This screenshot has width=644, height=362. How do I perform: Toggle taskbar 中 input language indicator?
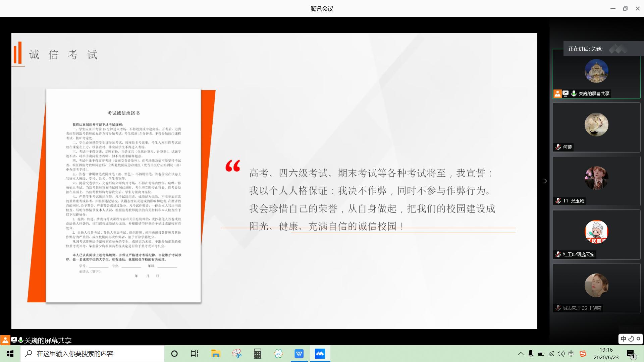pyautogui.click(x=571, y=354)
